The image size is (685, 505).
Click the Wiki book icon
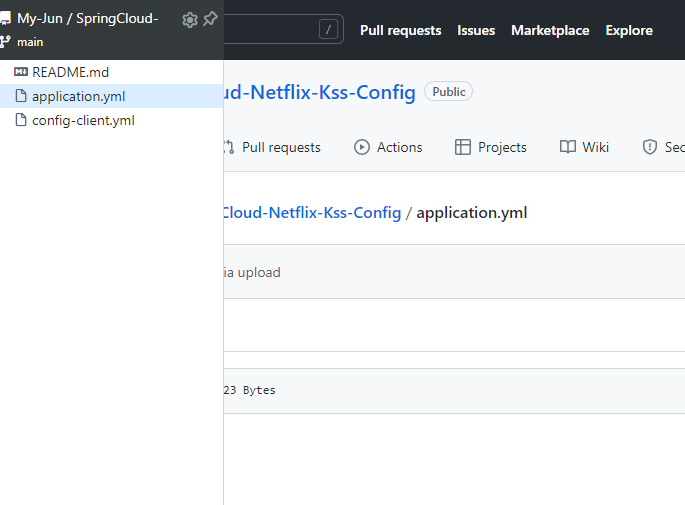[567, 147]
